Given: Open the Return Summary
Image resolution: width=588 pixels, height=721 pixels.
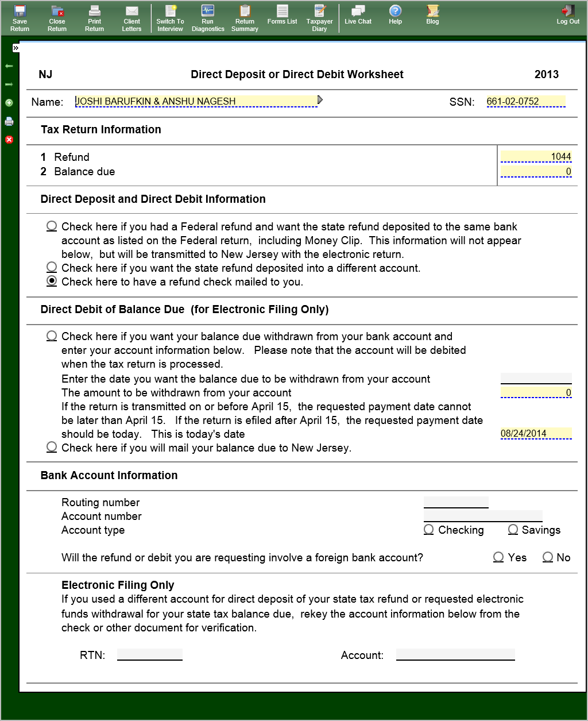Looking at the screenshot, I should coord(245,18).
